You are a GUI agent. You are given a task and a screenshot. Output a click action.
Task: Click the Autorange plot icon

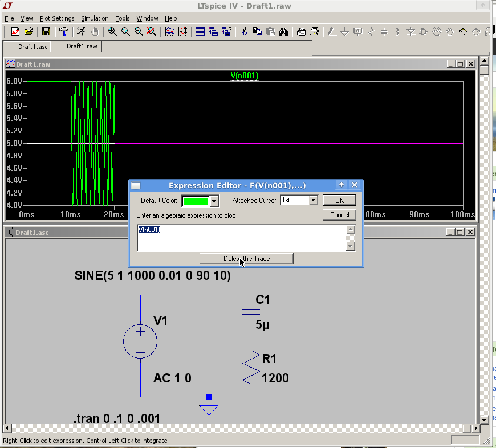point(182,31)
